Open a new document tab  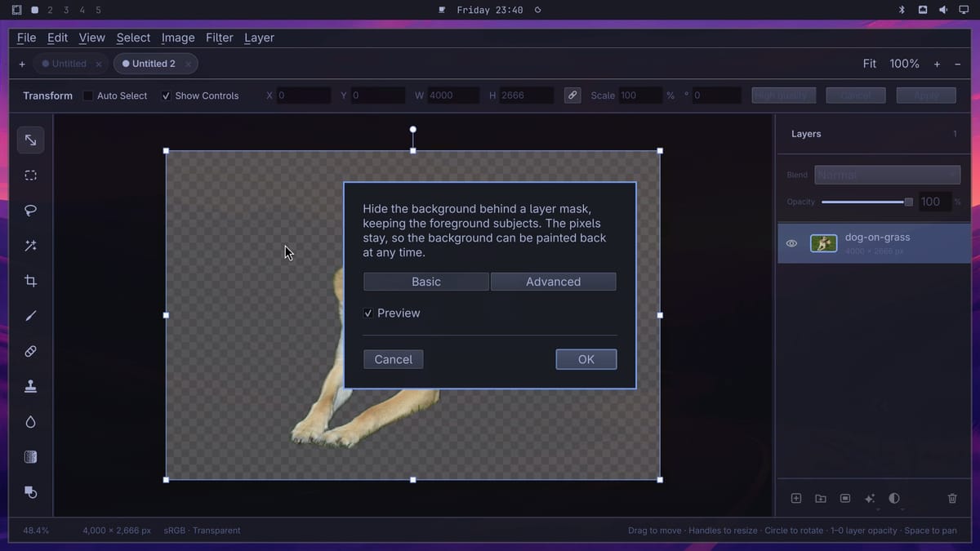(22, 64)
